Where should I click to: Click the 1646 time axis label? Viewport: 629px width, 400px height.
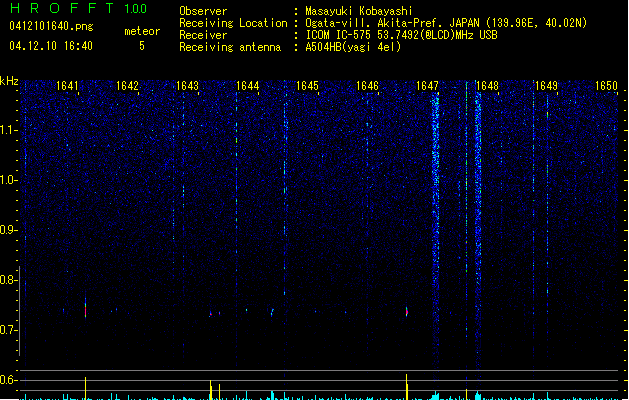click(367, 86)
